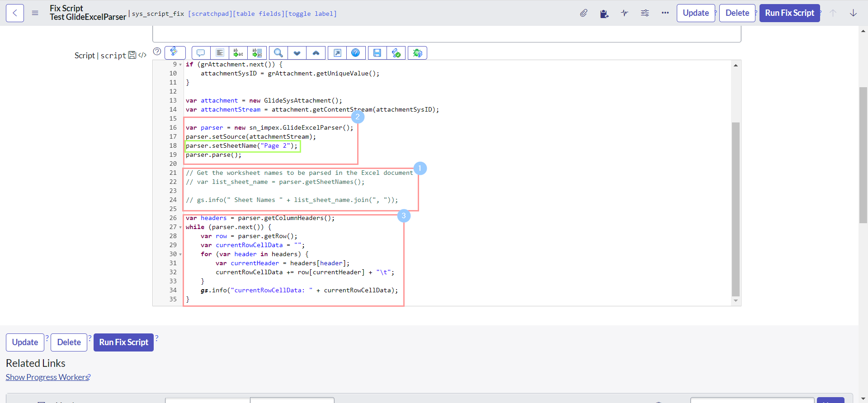Click bottom Run Fix Script button
Image resolution: width=868 pixels, height=403 pixels.
(123, 342)
